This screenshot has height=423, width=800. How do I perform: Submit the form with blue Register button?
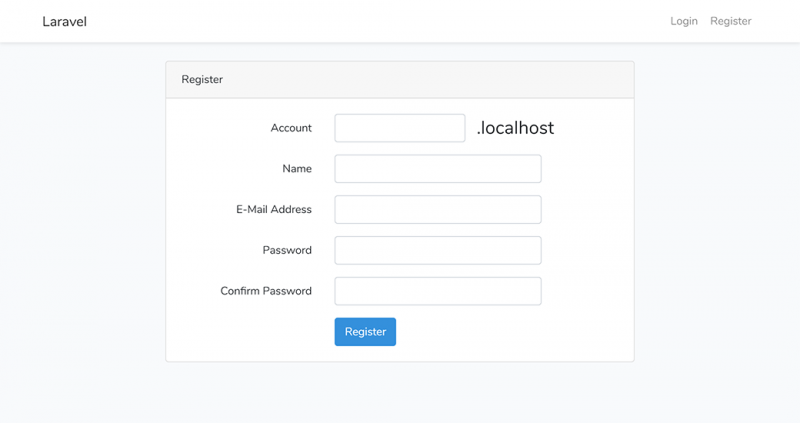coord(365,332)
